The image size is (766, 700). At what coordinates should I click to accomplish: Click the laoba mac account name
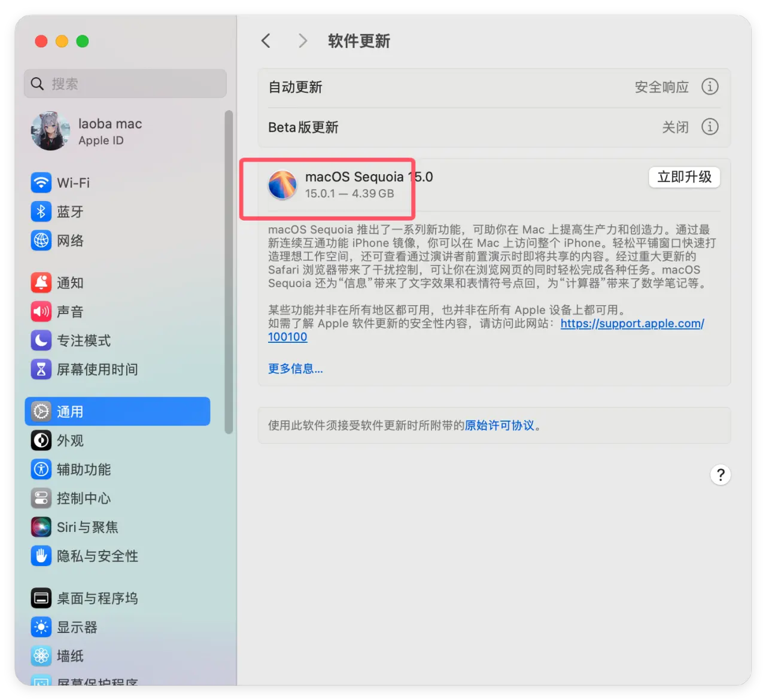point(110,124)
